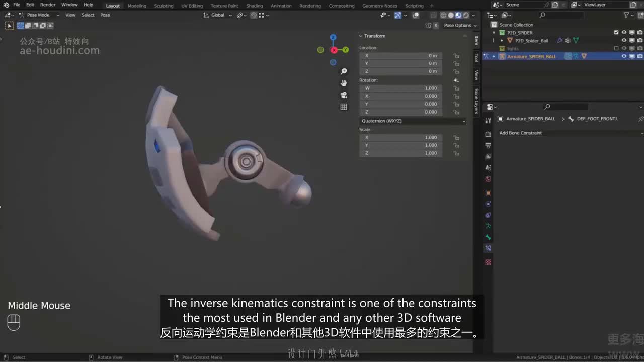
Task: Select solid viewport shading sphere
Action: (x=451, y=15)
